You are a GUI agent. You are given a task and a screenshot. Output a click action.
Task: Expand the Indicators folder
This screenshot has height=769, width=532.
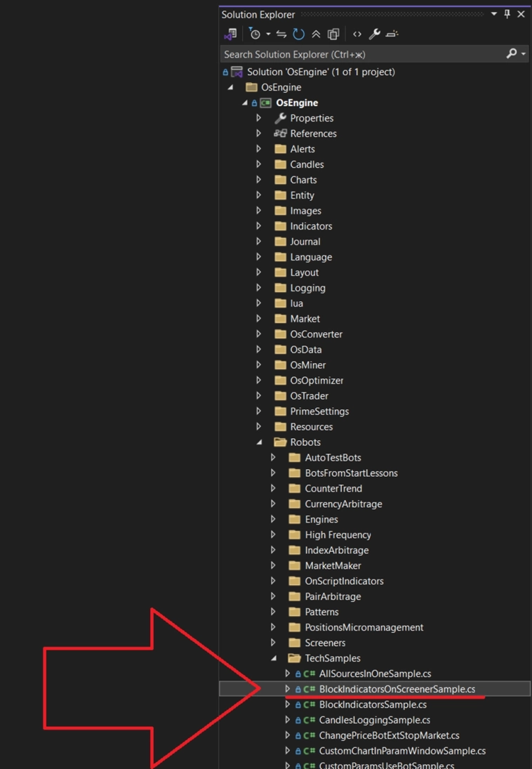(x=259, y=226)
